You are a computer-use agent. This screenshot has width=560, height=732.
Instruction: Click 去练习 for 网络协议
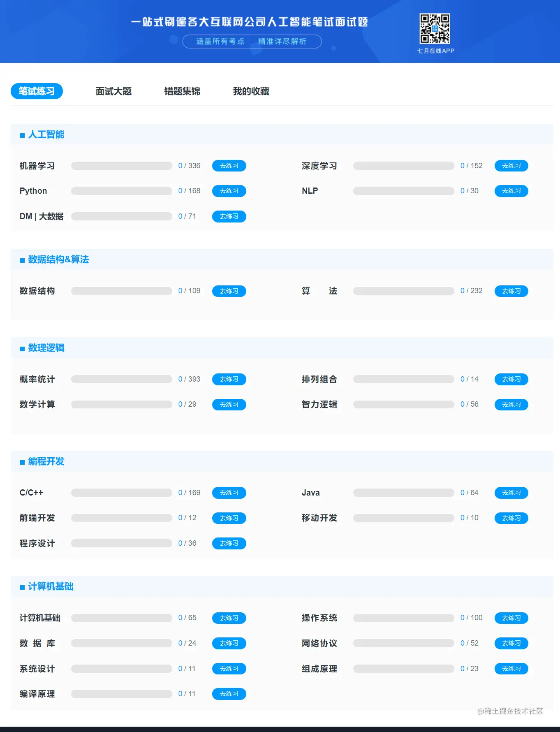point(511,643)
